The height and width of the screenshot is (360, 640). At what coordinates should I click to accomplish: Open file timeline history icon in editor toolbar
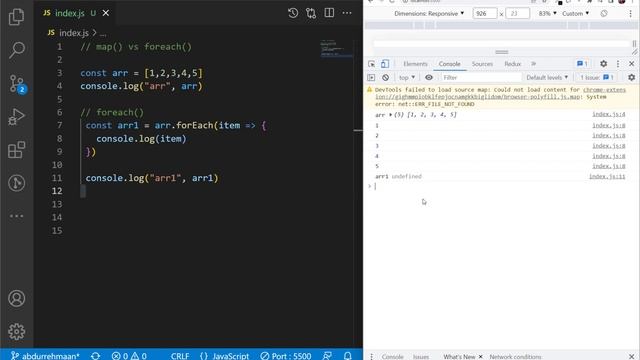point(293,13)
